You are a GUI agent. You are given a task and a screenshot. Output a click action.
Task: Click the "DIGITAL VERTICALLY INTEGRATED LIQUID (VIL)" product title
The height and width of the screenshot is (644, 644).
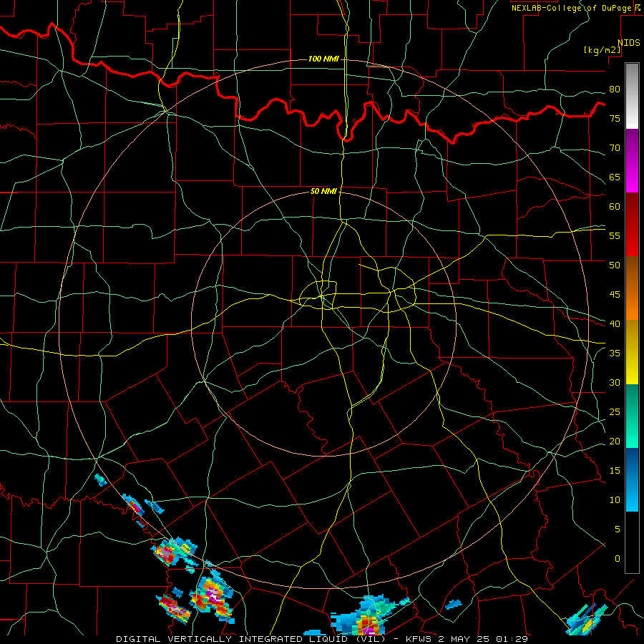[x=250, y=639]
